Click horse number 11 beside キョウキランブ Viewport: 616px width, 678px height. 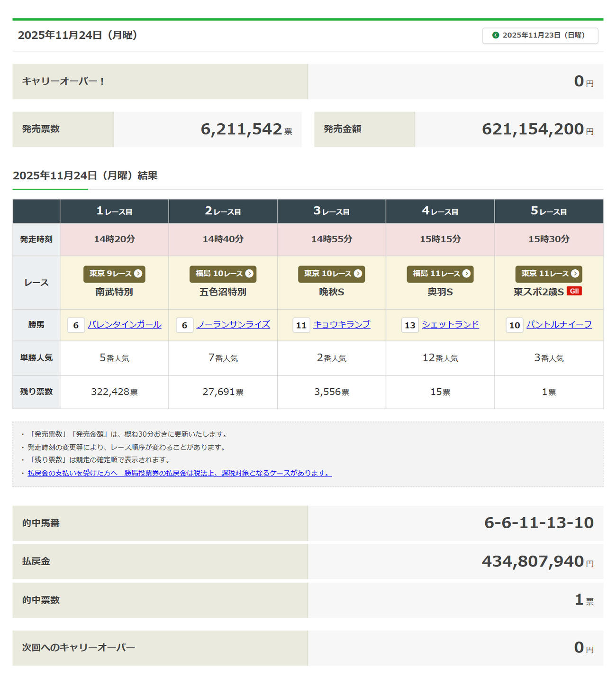click(301, 325)
